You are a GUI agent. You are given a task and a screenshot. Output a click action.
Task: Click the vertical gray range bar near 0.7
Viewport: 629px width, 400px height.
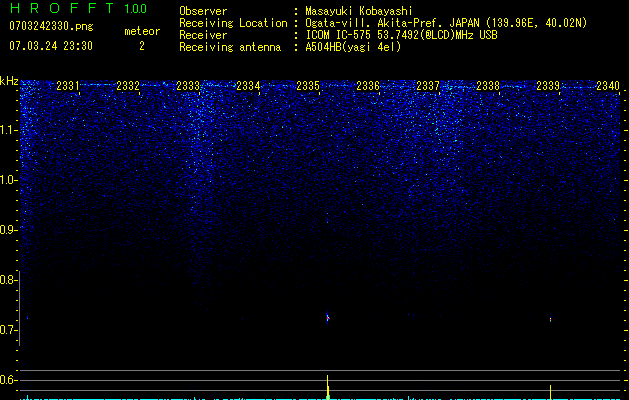point(20,308)
